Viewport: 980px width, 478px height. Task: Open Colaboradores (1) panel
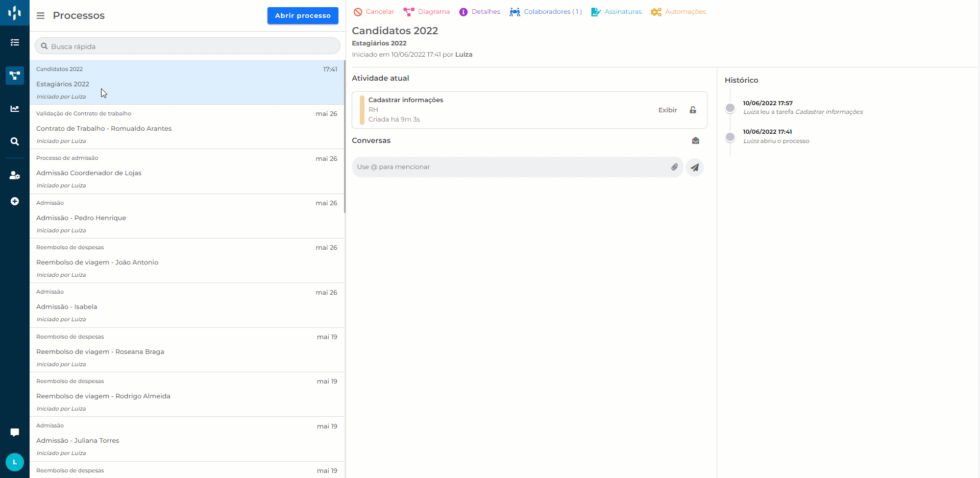pos(546,12)
